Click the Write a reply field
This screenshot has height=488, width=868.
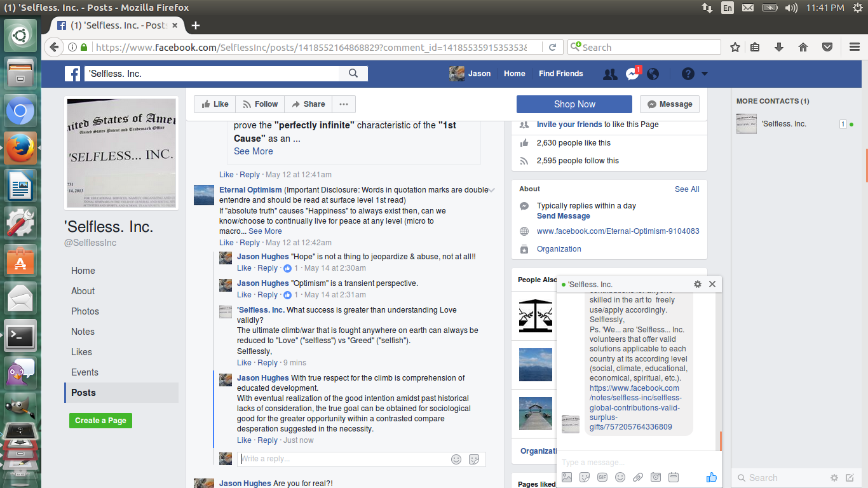coord(343,459)
